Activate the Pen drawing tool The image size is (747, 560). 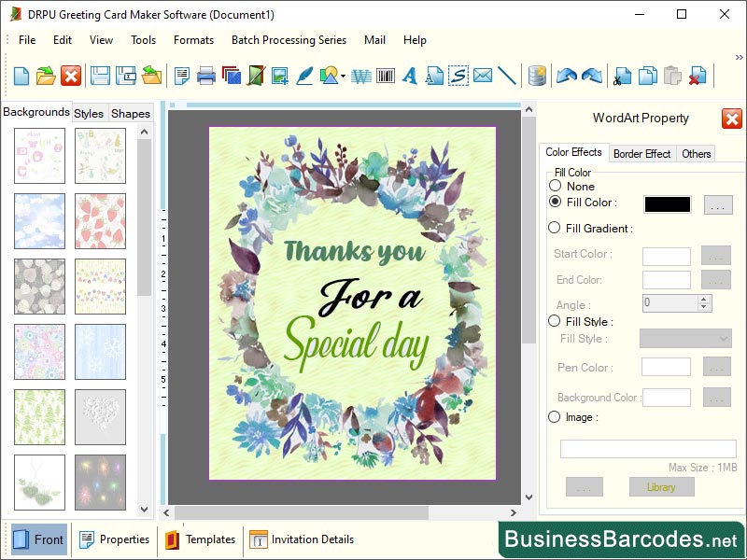click(x=305, y=76)
